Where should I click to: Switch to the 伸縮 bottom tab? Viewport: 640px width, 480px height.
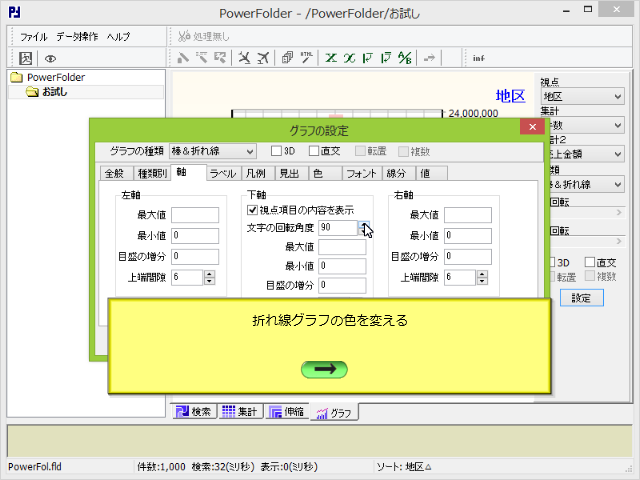[x=287, y=411]
